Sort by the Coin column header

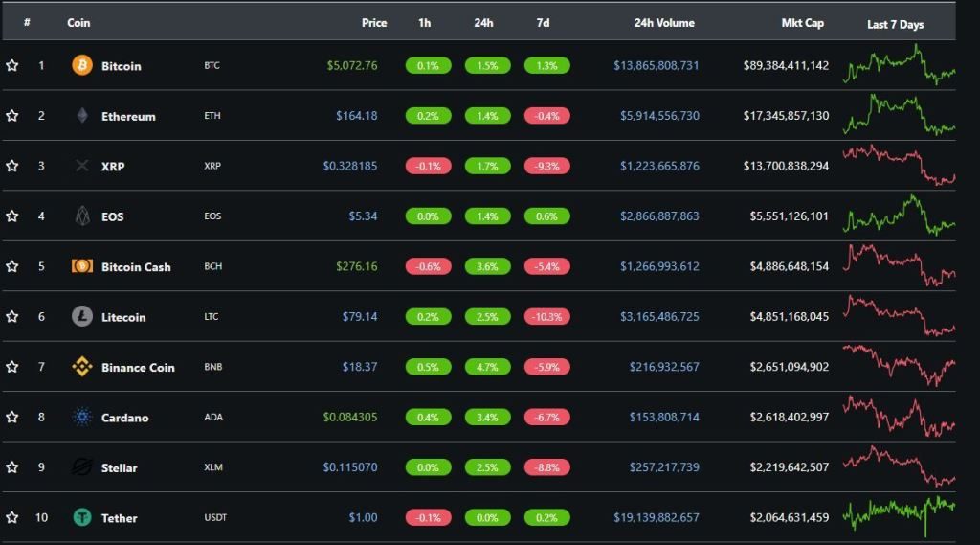coord(78,23)
